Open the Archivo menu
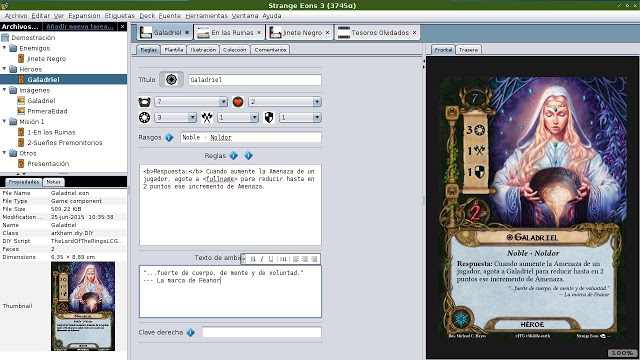Image resolution: width=640 pixels, height=360 pixels. [x=16, y=16]
